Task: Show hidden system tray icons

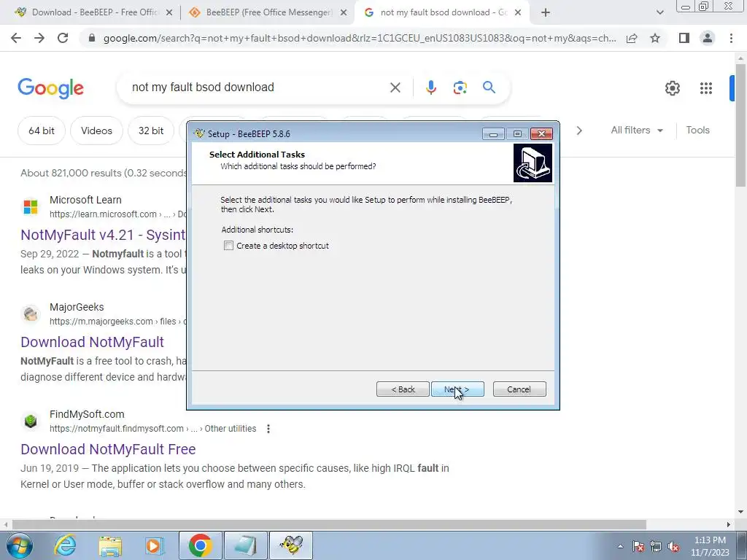Action: click(620, 546)
